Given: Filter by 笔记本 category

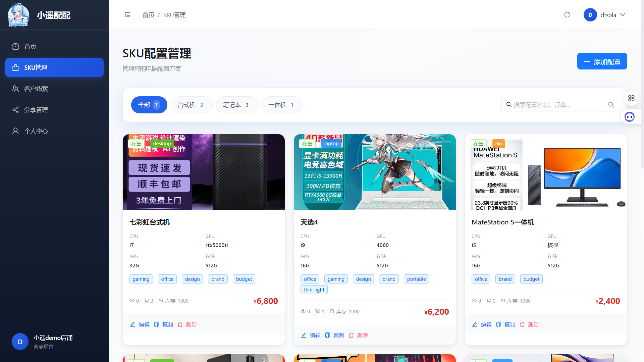Looking at the screenshot, I should [x=236, y=105].
